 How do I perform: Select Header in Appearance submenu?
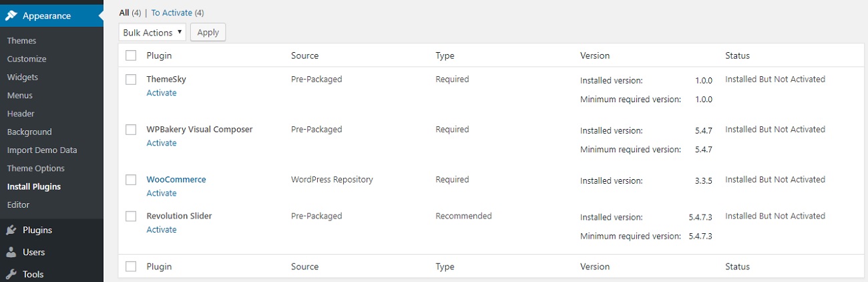click(21, 114)
